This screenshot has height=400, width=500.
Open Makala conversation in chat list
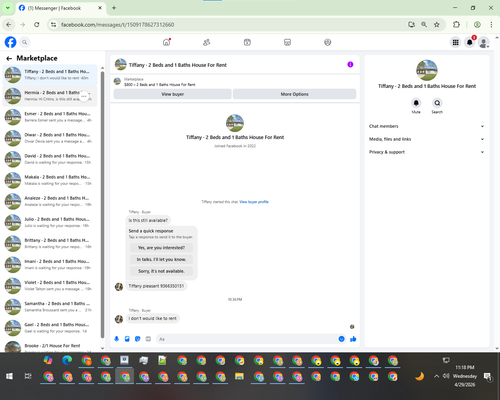pos(50,180)
